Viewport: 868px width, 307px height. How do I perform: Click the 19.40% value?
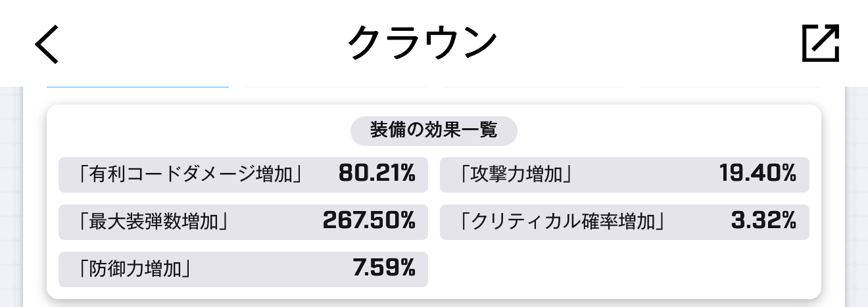[758, 174]
